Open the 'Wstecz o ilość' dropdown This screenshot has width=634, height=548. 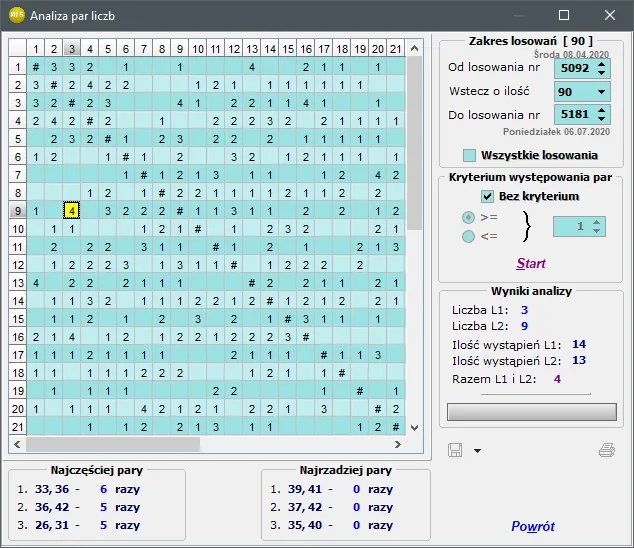601,92
